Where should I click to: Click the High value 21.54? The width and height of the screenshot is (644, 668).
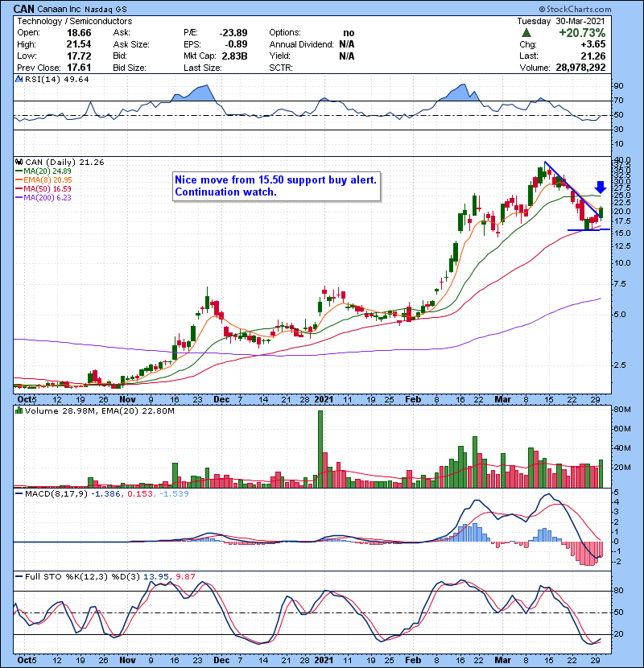point(79,44)
